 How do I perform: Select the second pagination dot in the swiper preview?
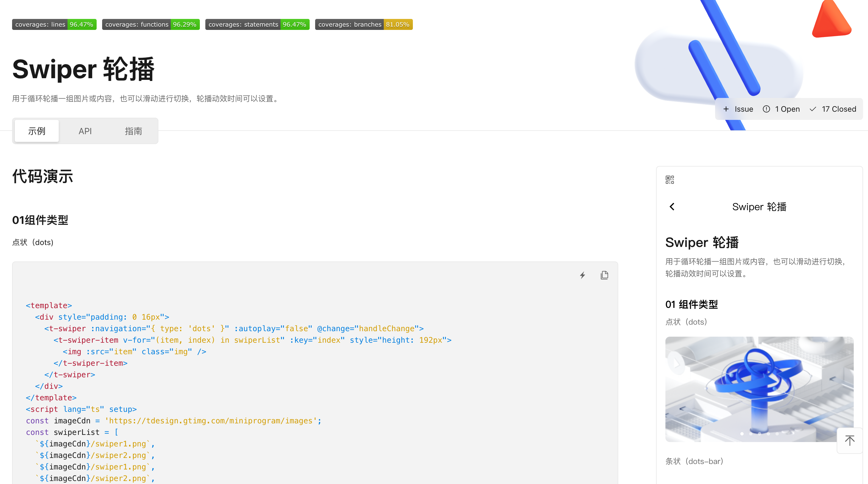[751, 434]
